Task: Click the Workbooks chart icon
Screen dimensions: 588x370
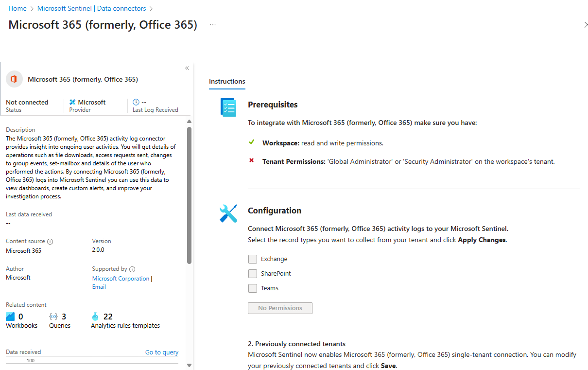Action: [10, 317]
